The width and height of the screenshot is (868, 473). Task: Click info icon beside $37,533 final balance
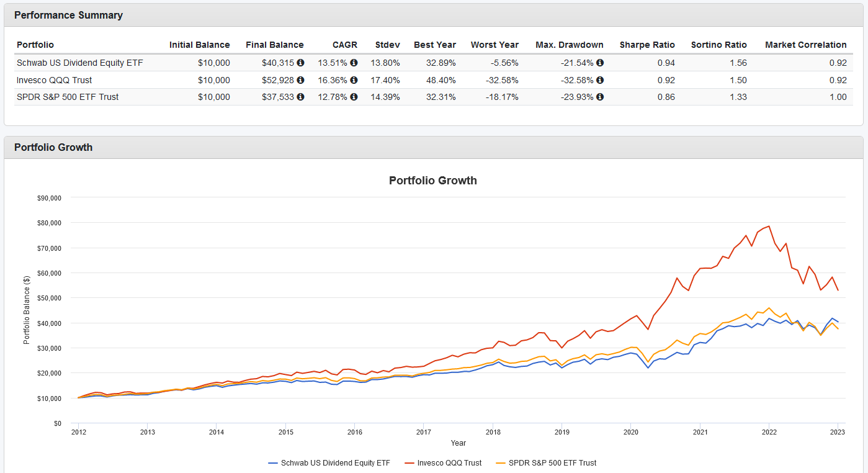pyautogui.click(x=300, y=97)
